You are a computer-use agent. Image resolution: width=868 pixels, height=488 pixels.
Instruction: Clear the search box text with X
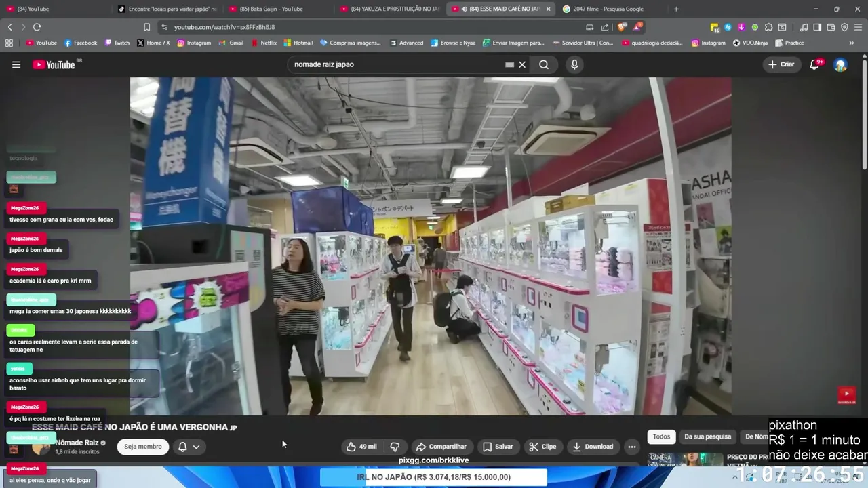tap(522, 64)
